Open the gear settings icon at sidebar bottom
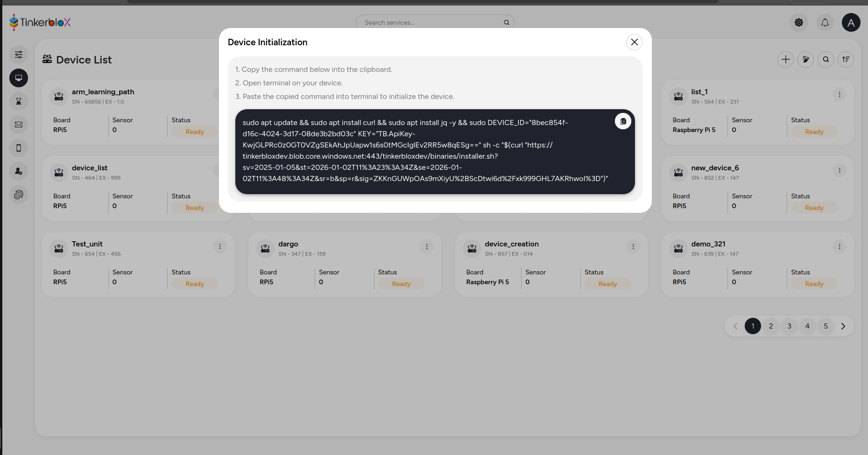 pos(19,195)
